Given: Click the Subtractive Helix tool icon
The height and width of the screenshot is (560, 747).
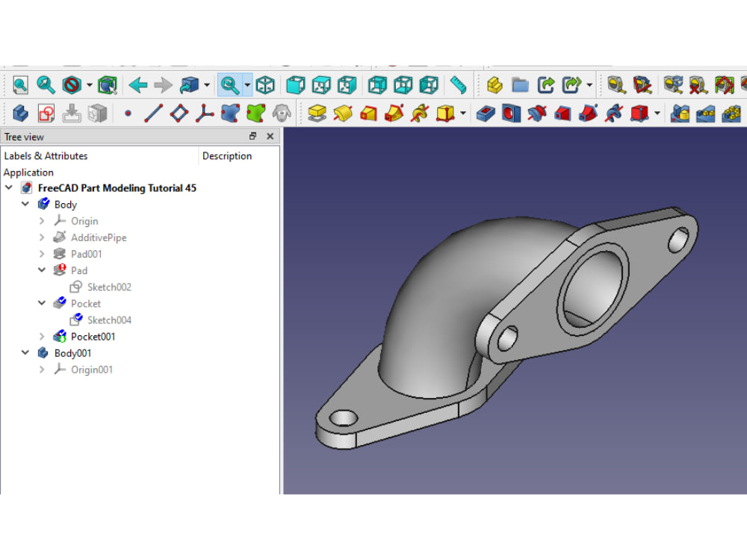Looking at the screenshot, I should coord(613,113).
